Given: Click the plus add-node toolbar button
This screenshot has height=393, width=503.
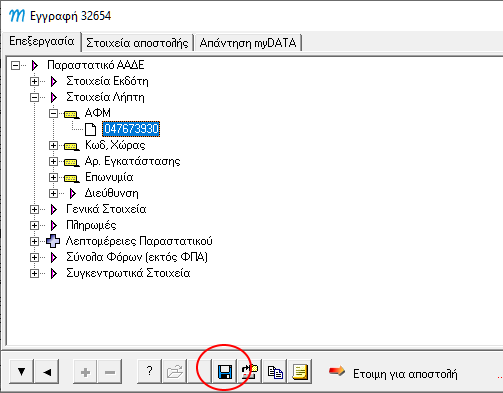Looking at the screenshot, I should click(85, 371).
